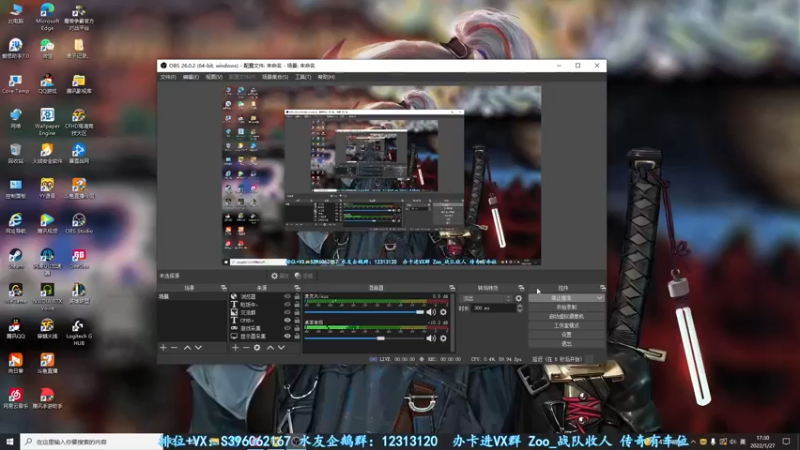Lock the browser source

(x=297, y=296)
